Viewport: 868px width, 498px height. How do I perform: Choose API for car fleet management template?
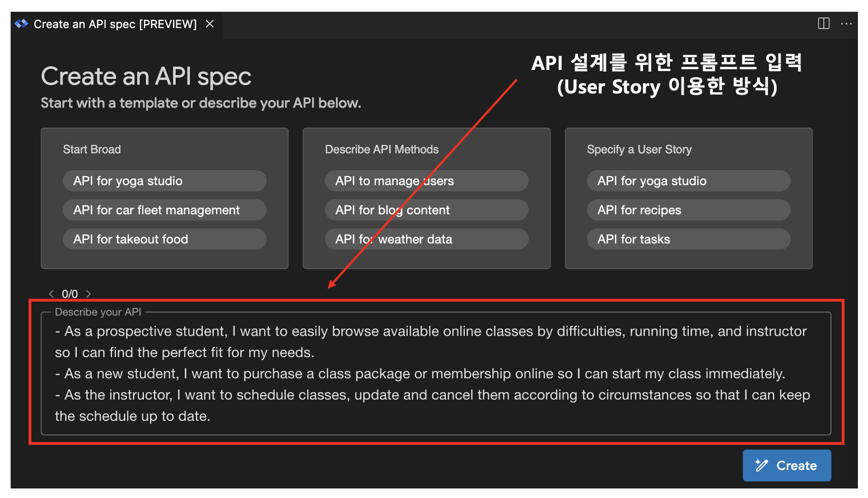(x=165, y=210)
